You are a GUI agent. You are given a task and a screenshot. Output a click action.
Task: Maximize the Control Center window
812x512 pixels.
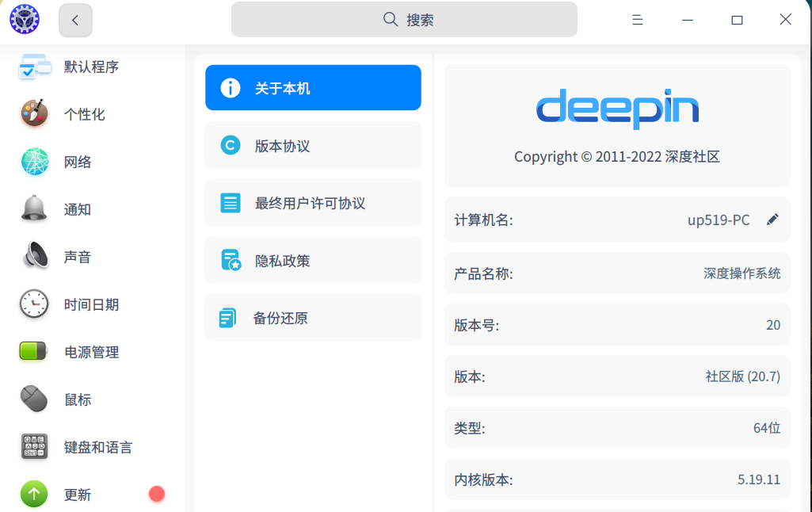[737, 20]
